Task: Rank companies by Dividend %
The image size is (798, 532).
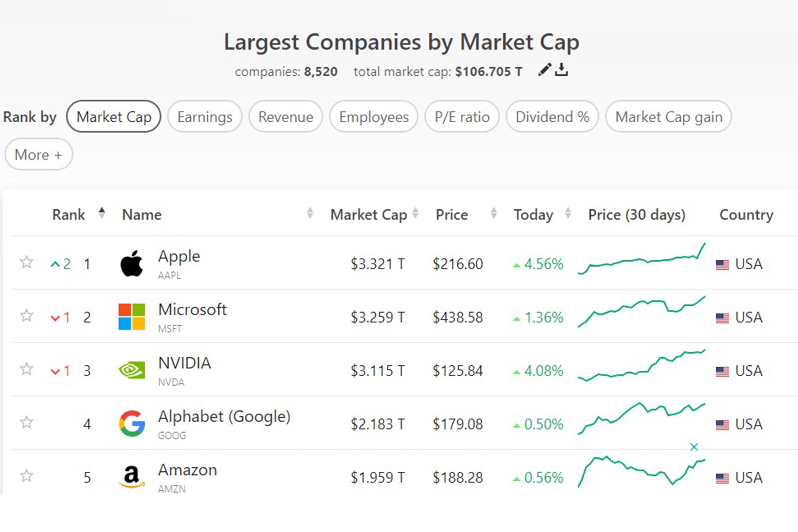Action: click(552, 117)
